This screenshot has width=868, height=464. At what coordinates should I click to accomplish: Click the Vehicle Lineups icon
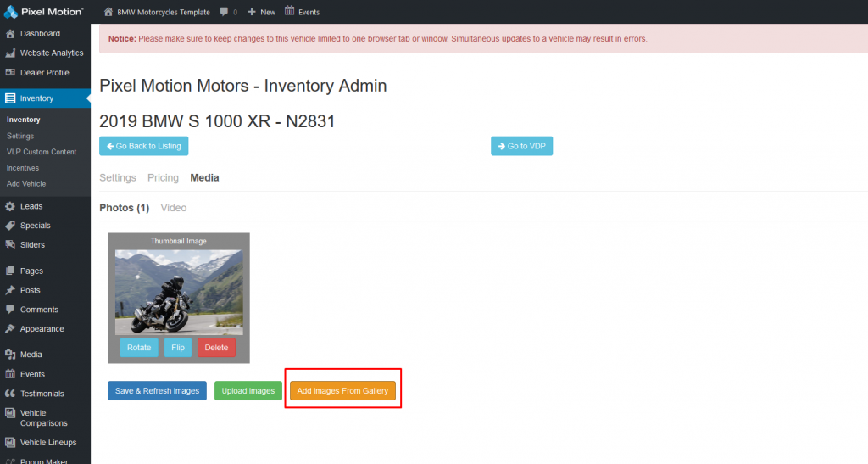[x=10, y=443]
